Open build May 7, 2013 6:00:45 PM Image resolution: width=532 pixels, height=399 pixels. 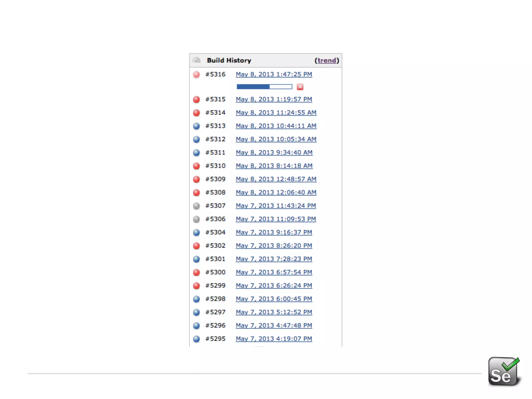(x=274, y=299)
